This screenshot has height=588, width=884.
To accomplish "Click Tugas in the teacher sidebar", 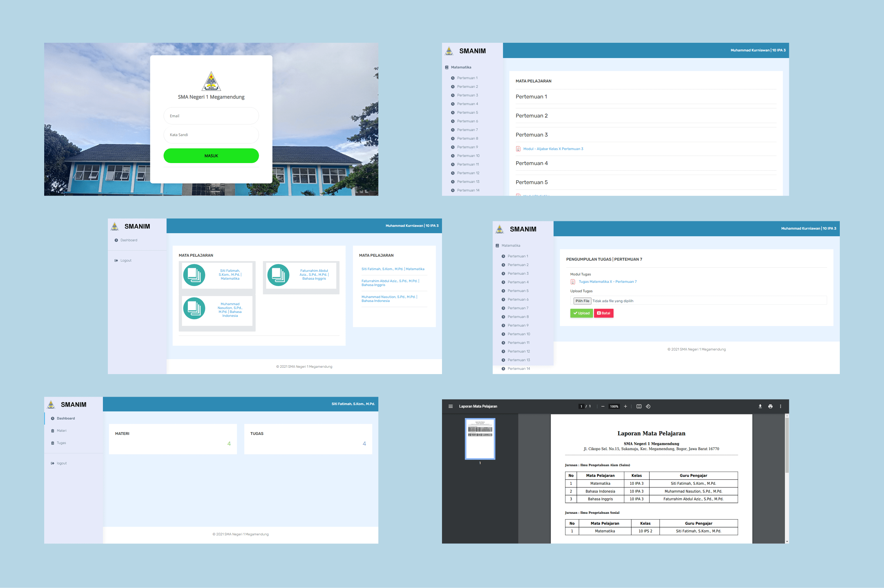I will [61, 443].
